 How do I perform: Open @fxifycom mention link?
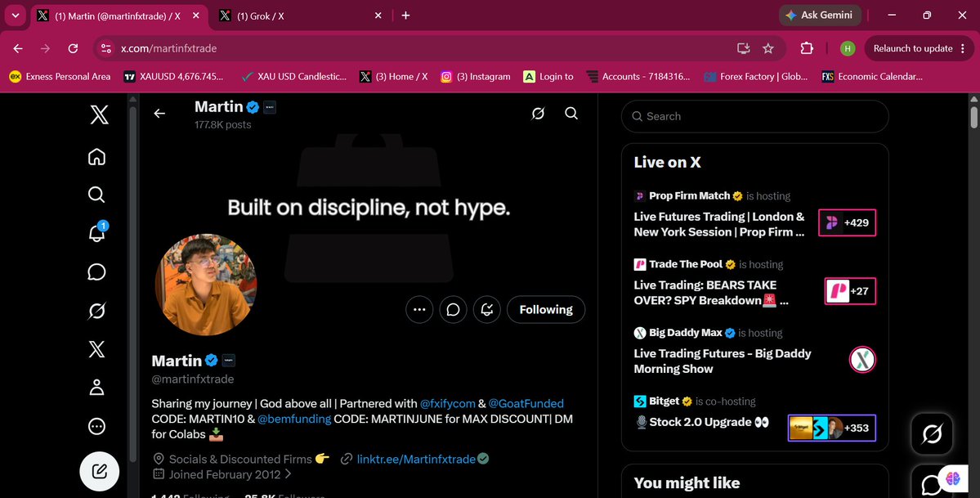coord(448,403)
